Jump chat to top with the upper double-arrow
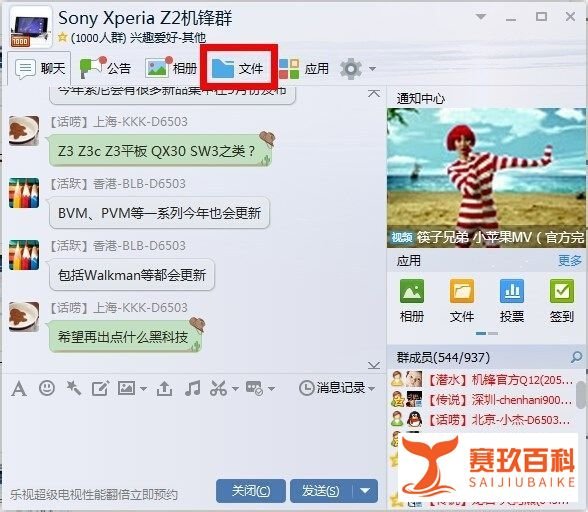This screenshot has height=512, width=588. tap(374, 93)
